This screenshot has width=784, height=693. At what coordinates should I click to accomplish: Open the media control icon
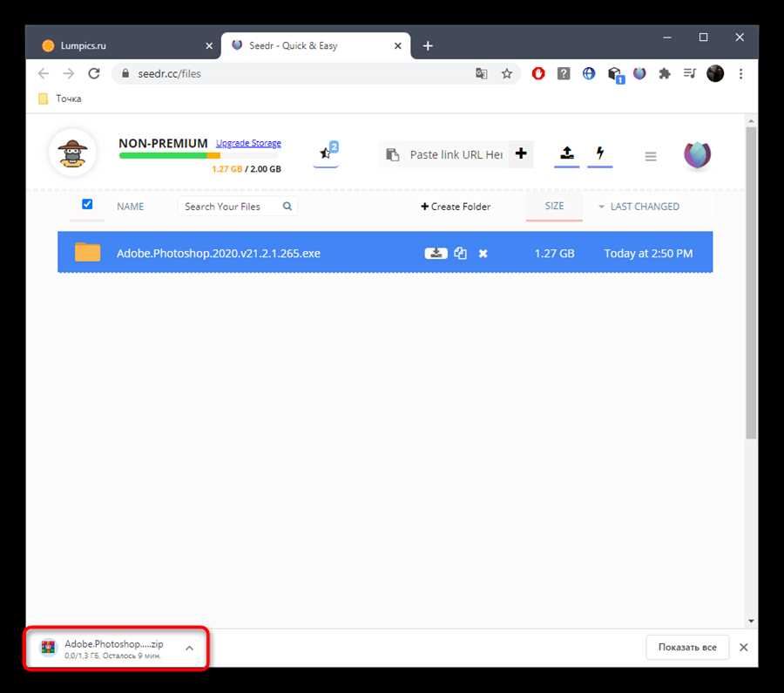click(690, 73)
